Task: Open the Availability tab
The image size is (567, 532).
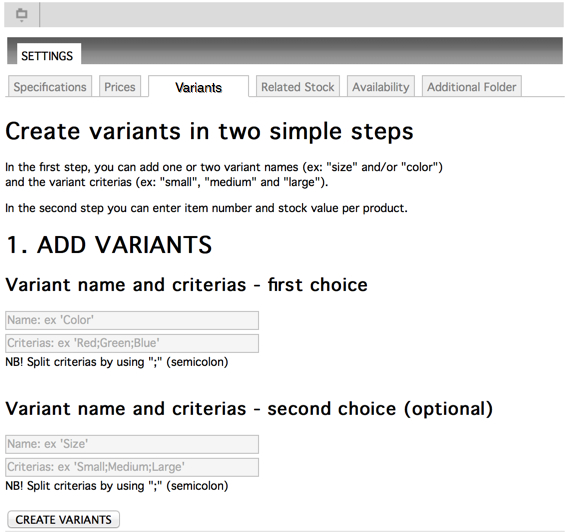Action: pyautogui.click(x=381, y=86)
